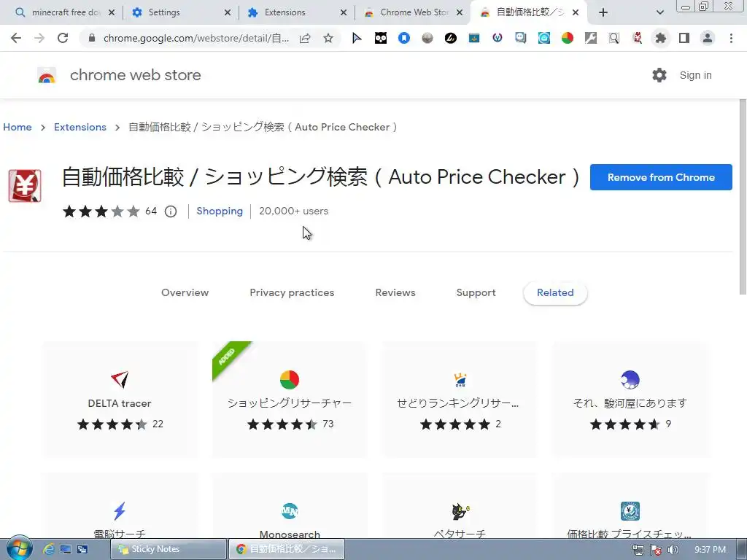Click the taskbar volume speaker icon
The image size is (747, 560).
[673, 550]
